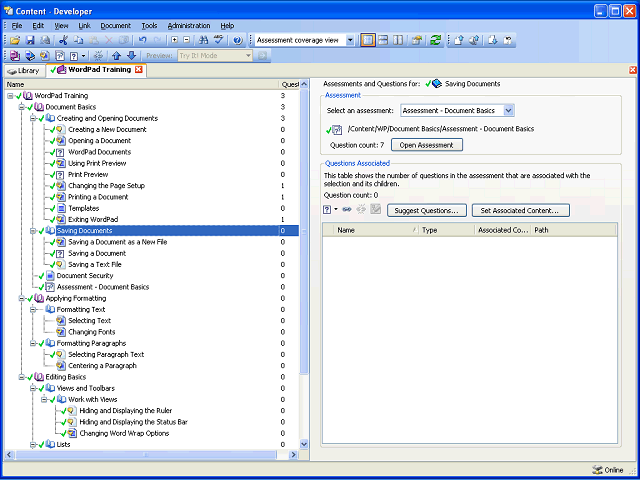The width and height of the screenshot is (640, 480).
Task: Open the new question dropdown in Questions Associated
Action: 336,209
